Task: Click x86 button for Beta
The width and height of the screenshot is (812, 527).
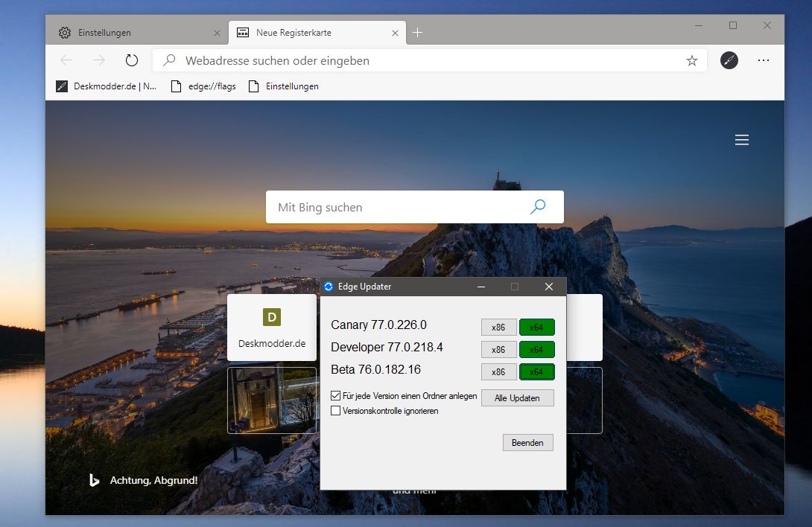Action: [498, 371]
